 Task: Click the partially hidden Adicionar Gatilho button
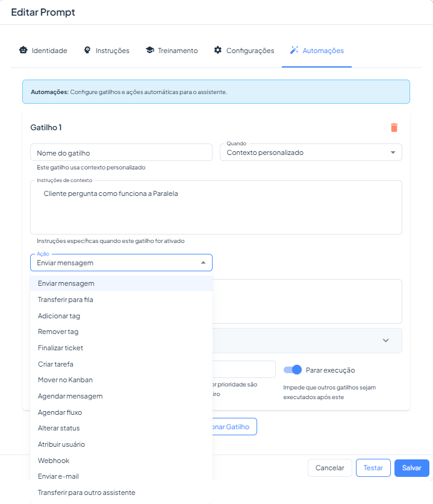point(235,427)
